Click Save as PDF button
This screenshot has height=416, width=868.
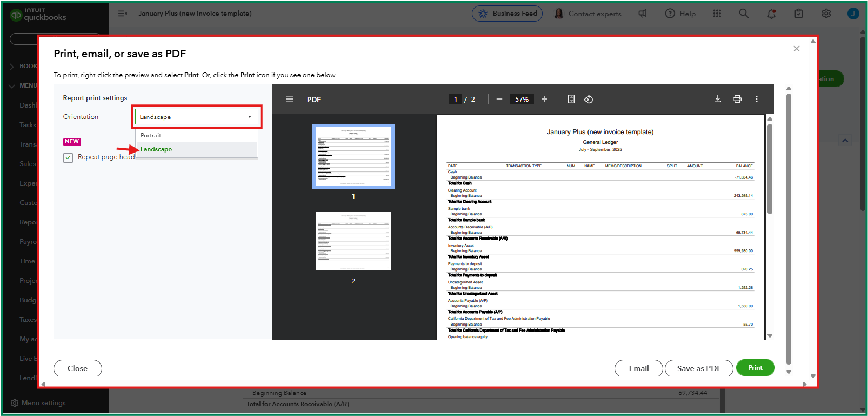click(x=699, y=368)
